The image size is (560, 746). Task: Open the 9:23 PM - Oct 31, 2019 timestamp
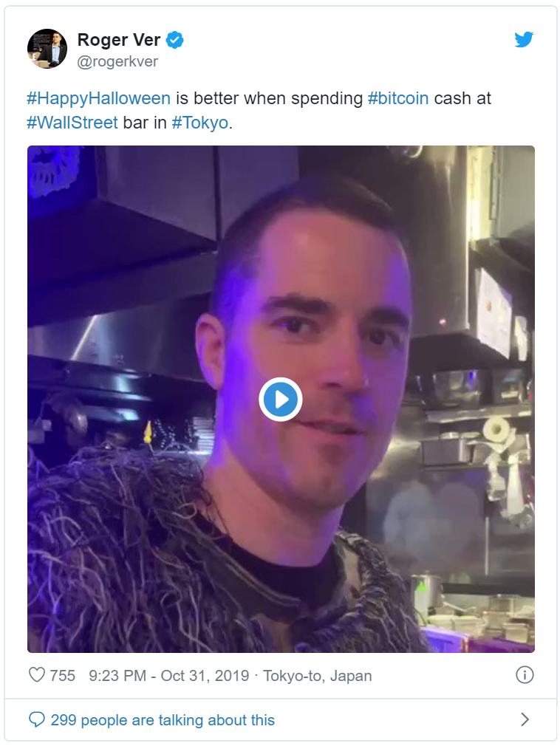pos(169,676)
